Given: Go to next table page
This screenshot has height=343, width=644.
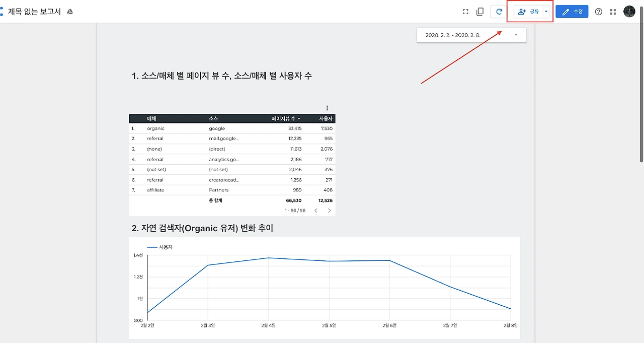Looking at the screenshot, I should (x=330, y=211).
